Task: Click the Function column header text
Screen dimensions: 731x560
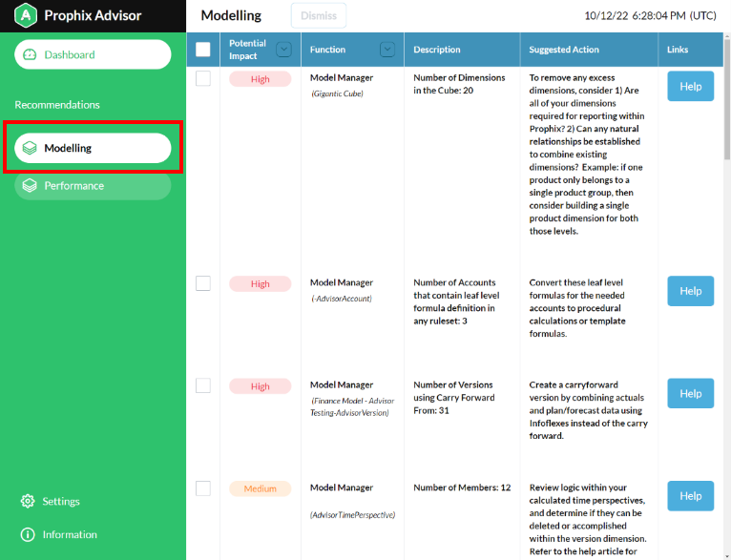Action: pyautogui.click(x=327, y=50)
